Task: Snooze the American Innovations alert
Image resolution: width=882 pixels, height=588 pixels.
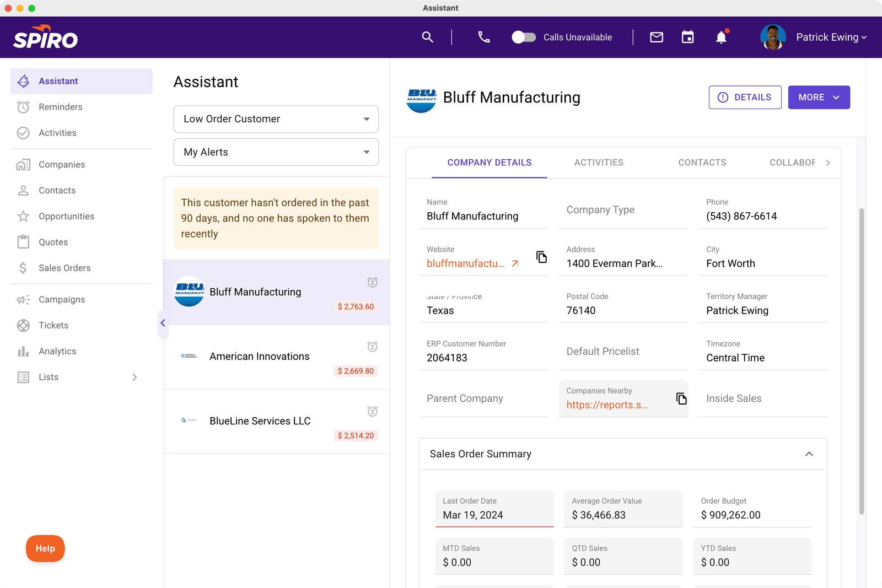Action: click(373, 347)
